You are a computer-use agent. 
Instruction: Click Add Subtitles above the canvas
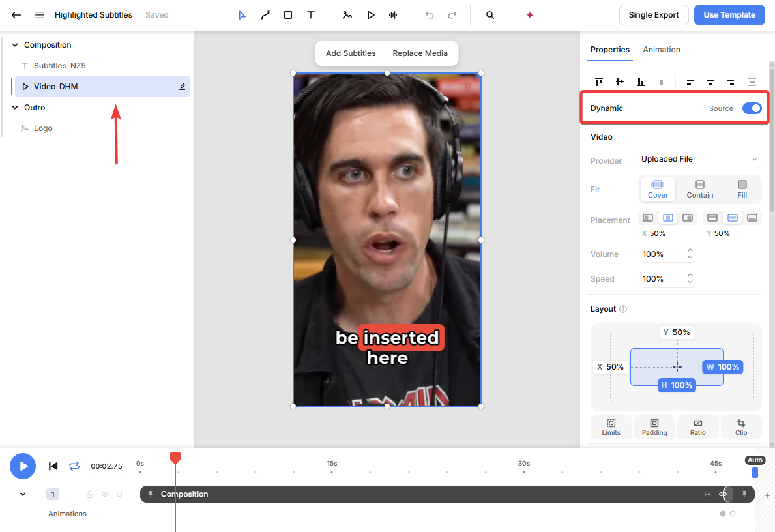351,53
